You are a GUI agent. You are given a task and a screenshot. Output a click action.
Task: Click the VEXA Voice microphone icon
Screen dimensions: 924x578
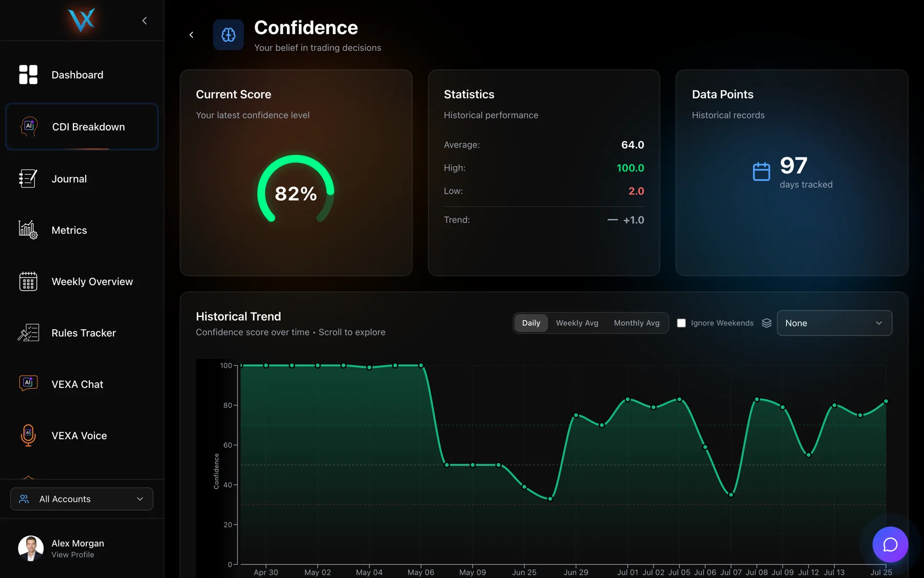(28, 435)
